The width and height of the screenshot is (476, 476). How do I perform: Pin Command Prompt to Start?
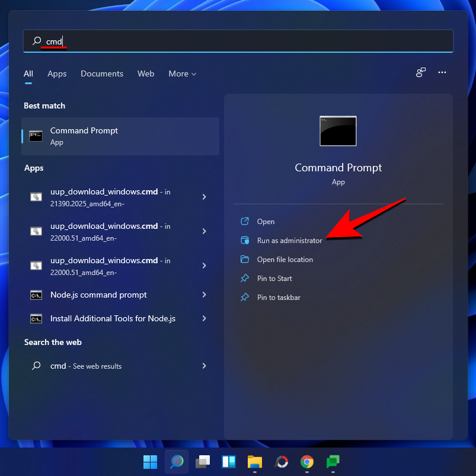274,278
